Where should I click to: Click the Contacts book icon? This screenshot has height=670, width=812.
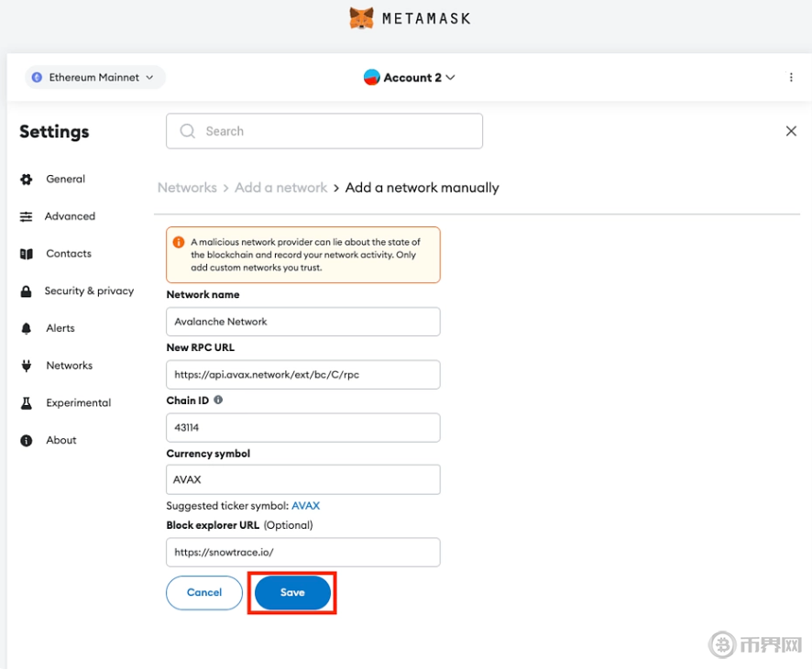(27, 254)
